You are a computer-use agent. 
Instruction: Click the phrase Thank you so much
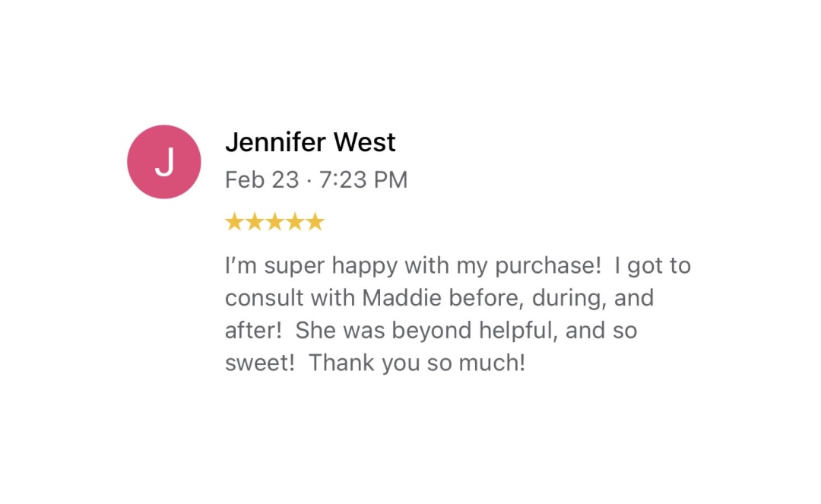pyautogui.click(x=417, y=363)
